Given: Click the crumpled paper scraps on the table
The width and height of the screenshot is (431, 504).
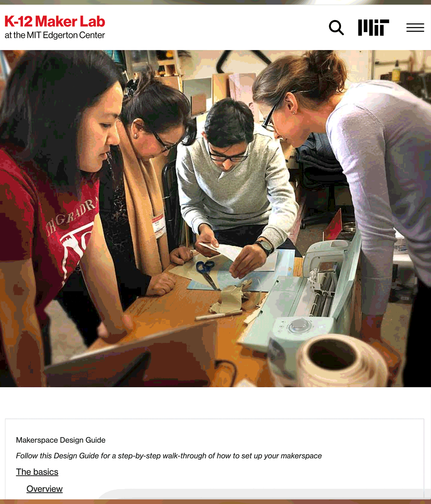Looking at the screenshot, I should coord(228,299).
